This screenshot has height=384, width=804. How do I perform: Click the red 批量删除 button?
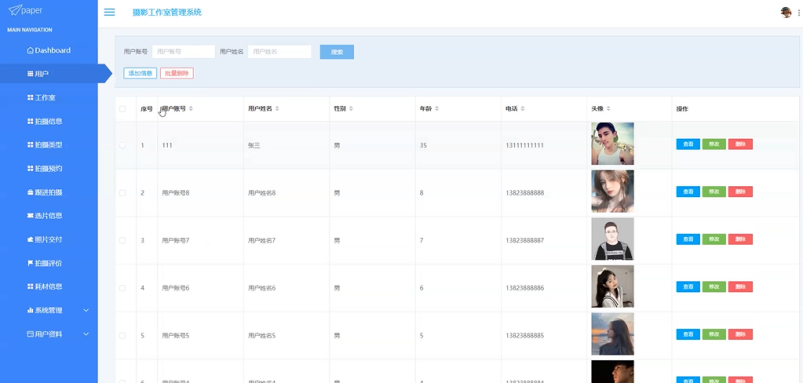click(x=177, y=73)
